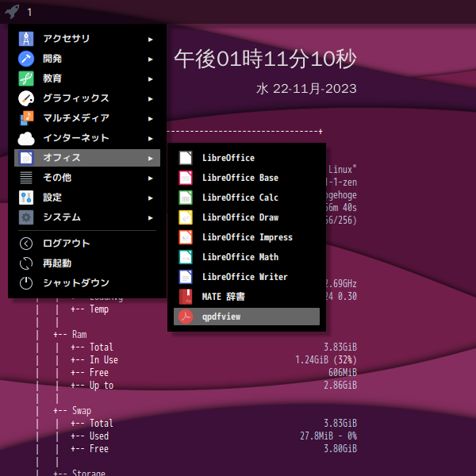Click the rocket launcher icon in panel
This screenshot has height=476, width=476.
click(12, 12)
